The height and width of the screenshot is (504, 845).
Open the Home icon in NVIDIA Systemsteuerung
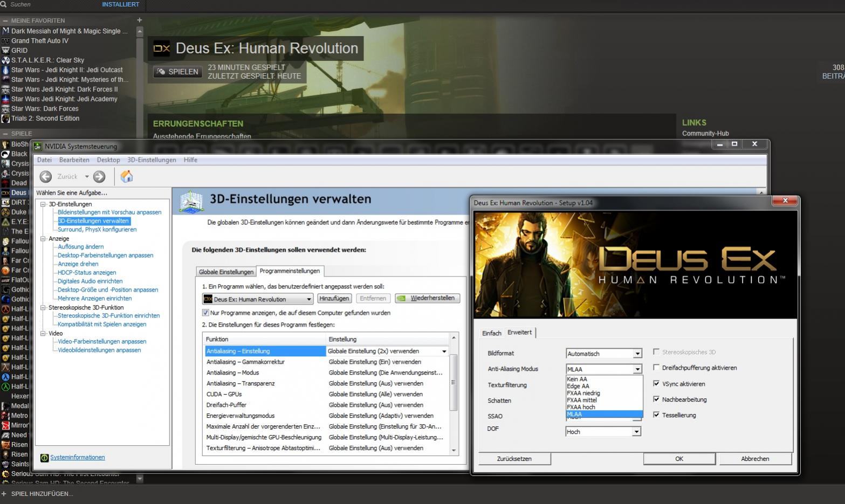point(127,176)
